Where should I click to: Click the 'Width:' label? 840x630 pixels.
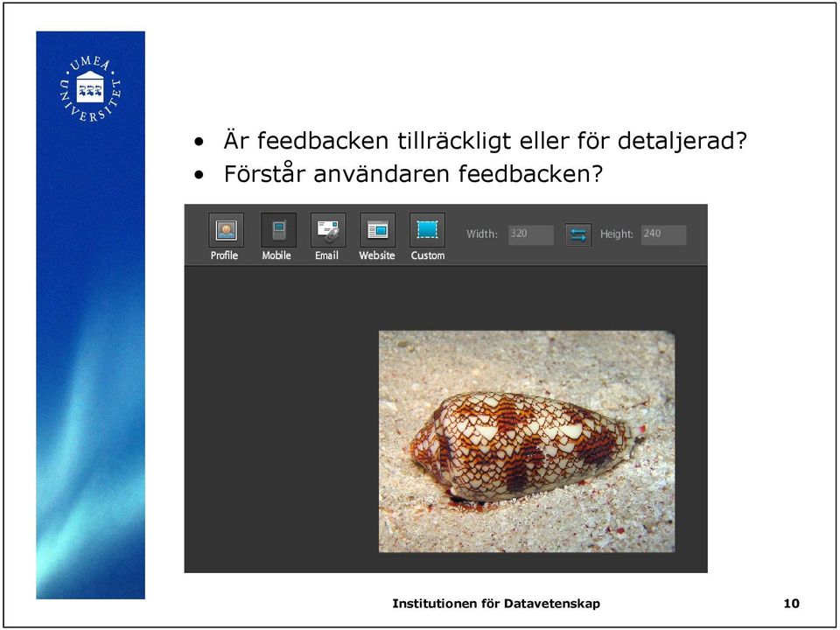point(481,234)
